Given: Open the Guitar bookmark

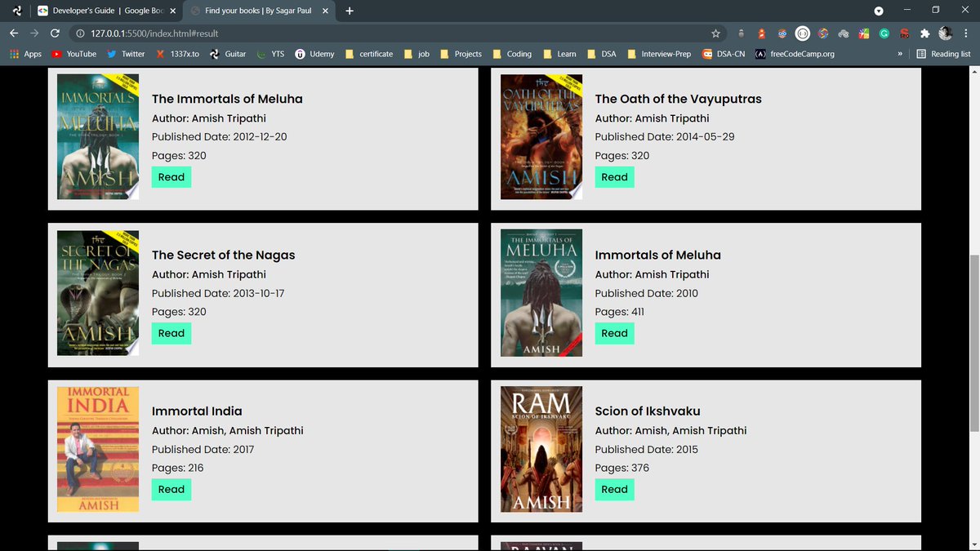Looking at the screenshot, I should click(x=228, y=54).
